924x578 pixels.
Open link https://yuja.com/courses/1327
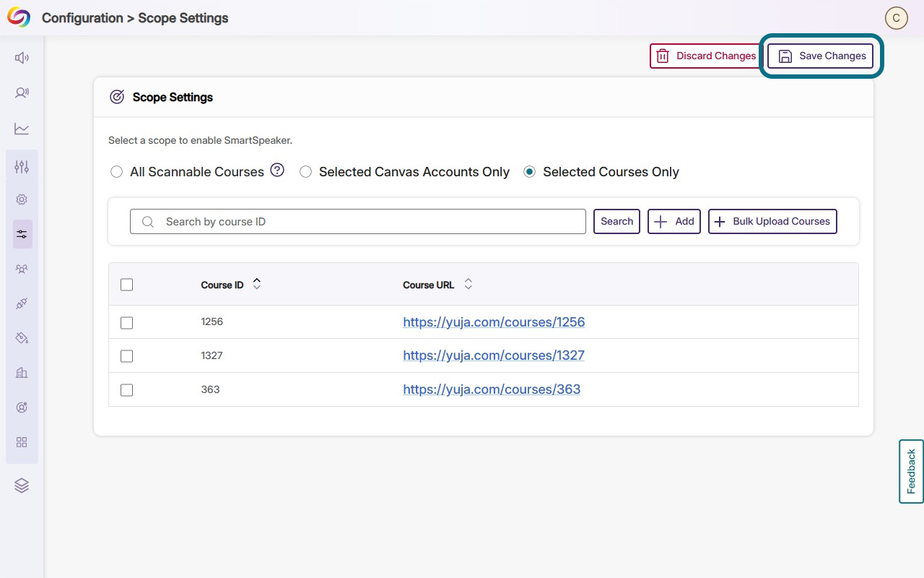tap(494, 355)
